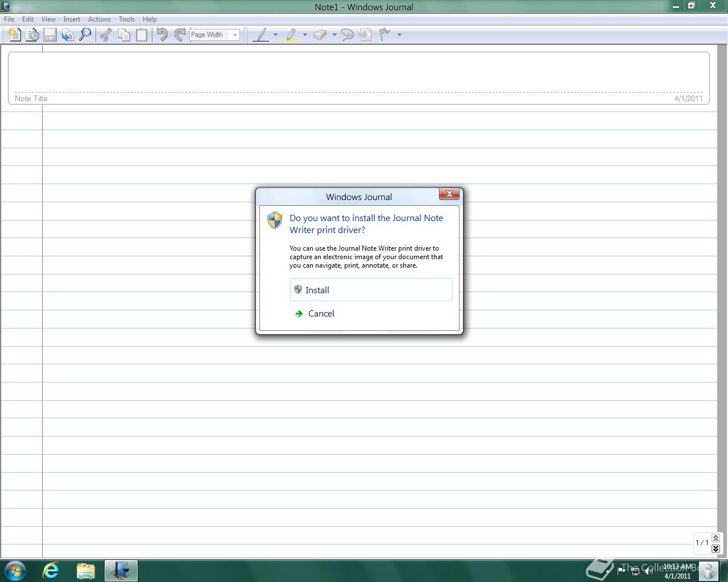Open the Edit menu
This screenshot has width=728, height=582.
[28, 19]
